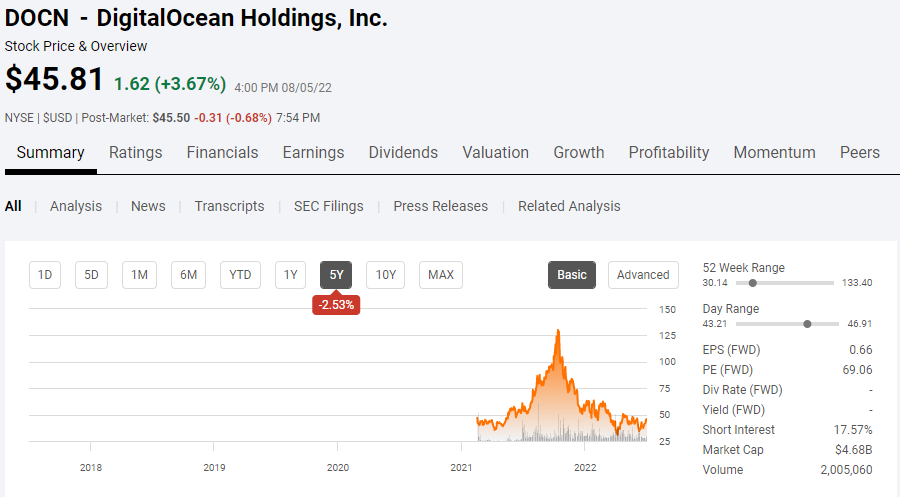Screen dimensions: 900x497
Task: Click the Day Range slider marker
Action: (807, 324)
